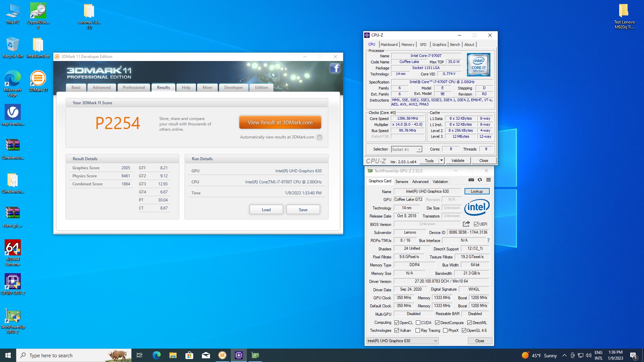Click CPU-Z icon in taskbar
This screenshot has height=362, width=644.
pos(239,355)
